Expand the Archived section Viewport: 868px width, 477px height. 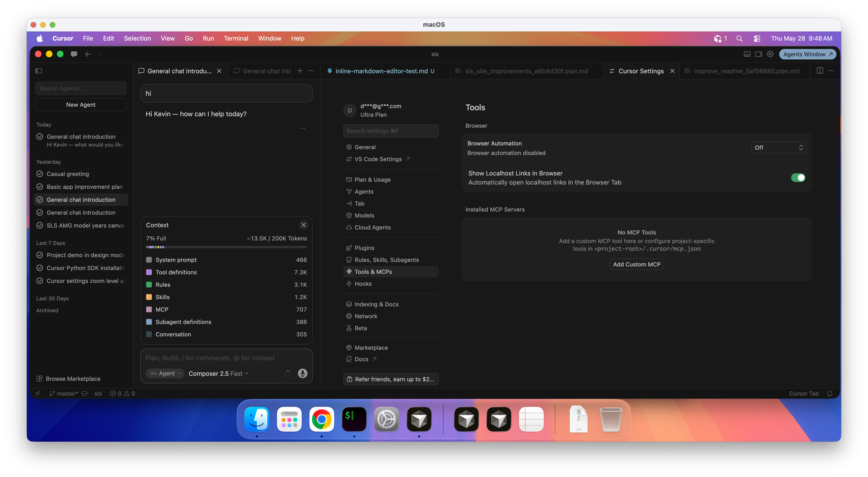(47, 310)
